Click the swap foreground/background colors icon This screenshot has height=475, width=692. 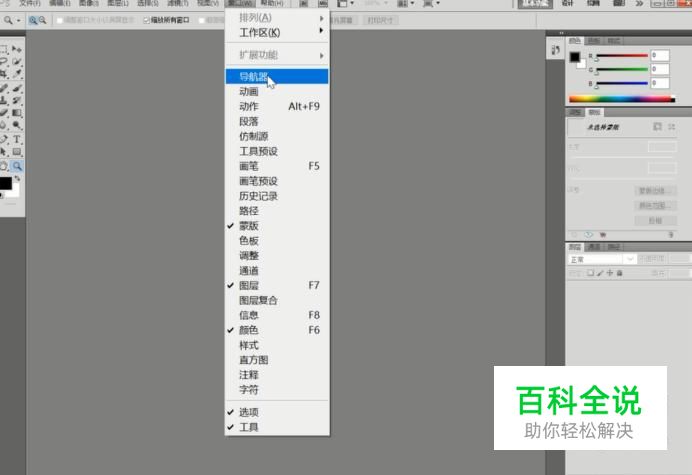point(17,178)
